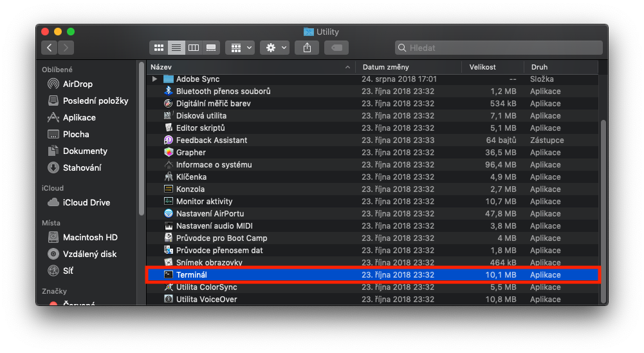
Task: Sort by the Druh column
Action: click(x=562, y=67)
